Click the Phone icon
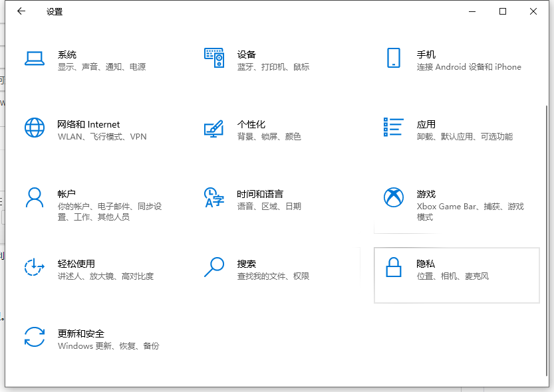Image resolution: width=554 pixels, height=392 pixels. click(x=393, y=58)
